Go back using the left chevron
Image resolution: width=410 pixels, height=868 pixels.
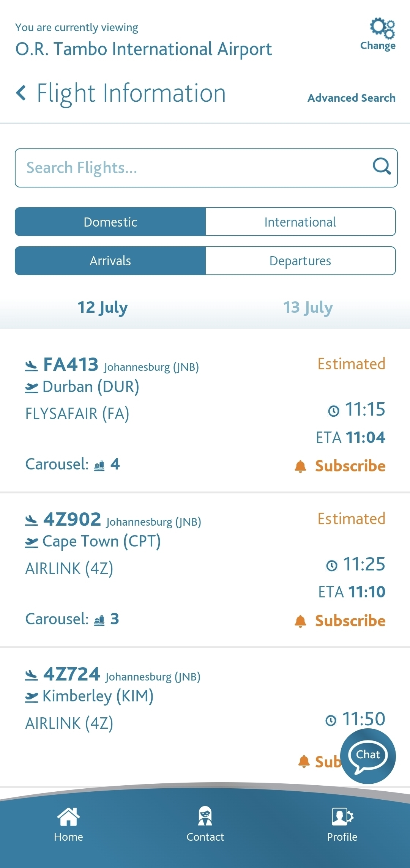point(21,93)
